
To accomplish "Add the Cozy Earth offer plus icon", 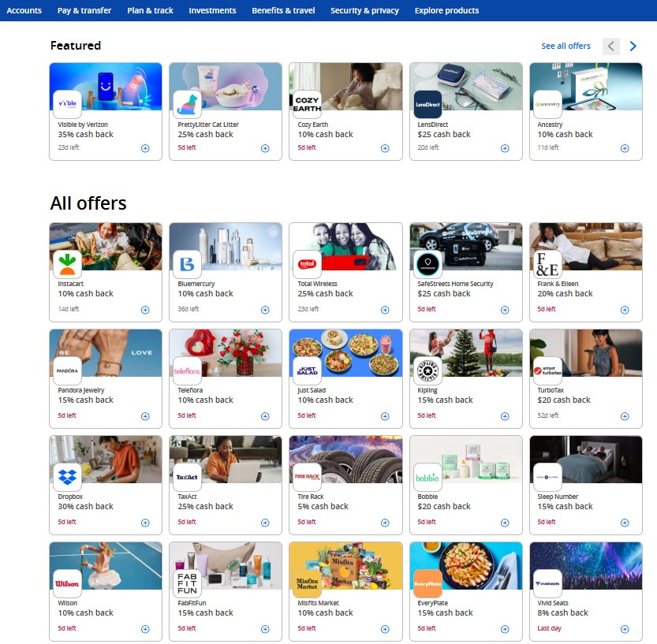I will click(x=385, y=148).
